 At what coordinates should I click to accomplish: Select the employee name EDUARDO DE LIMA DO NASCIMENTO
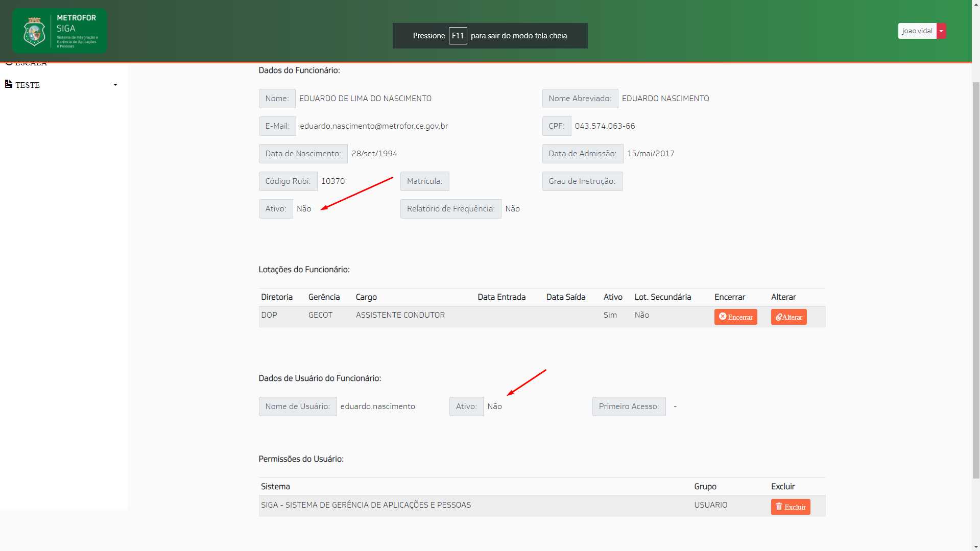pyautogui.click(x=365, y=99)
